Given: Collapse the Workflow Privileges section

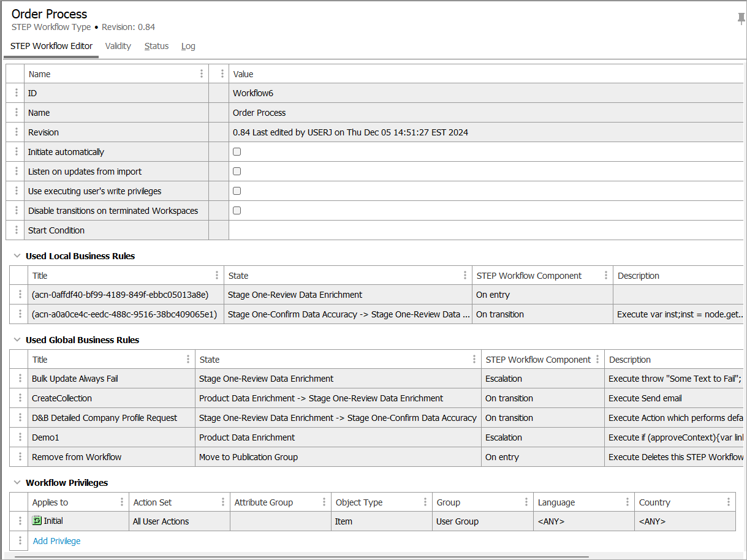Looking at the screenshot, I should [17, 483].
